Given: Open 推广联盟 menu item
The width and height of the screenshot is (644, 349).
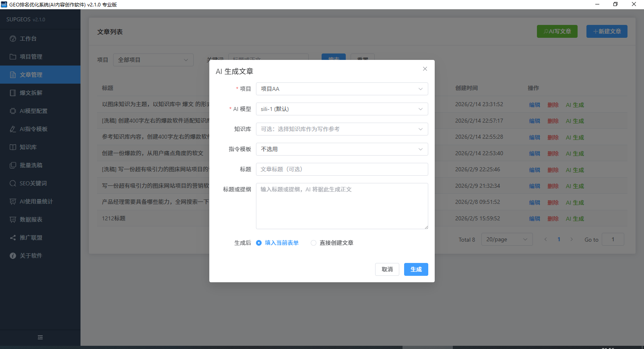Looking at the screenshot, I should (x=40, y=238).
